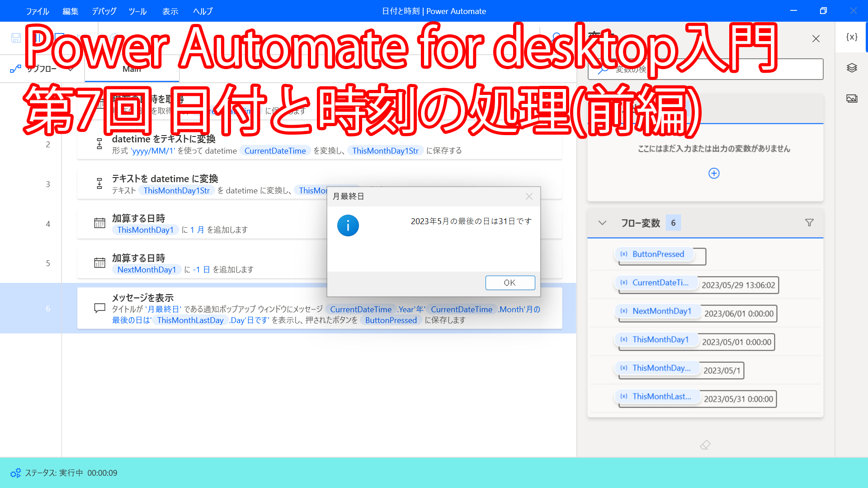The width and height of the screenshot is (868, 488).
Task: Click line number 2 in the flow gutter
Action: 48,145
